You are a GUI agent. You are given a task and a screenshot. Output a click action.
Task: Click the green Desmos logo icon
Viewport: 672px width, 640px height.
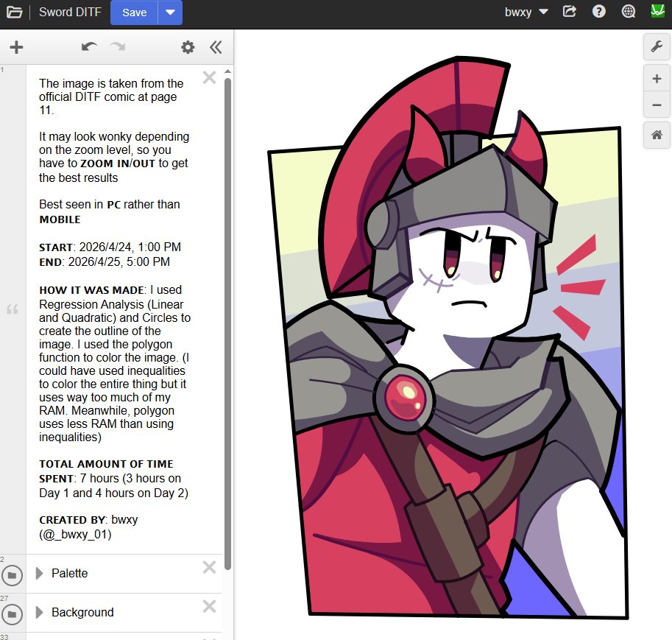coord(657,11)
